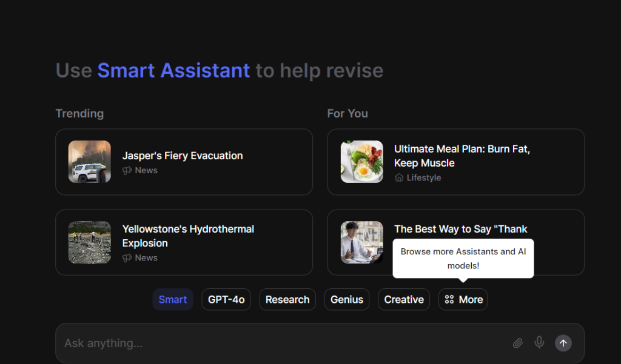The image size is (621, 364).
Task: Choose the Research assistant chip
Action: pyautogui.click(x=287, y=300)
